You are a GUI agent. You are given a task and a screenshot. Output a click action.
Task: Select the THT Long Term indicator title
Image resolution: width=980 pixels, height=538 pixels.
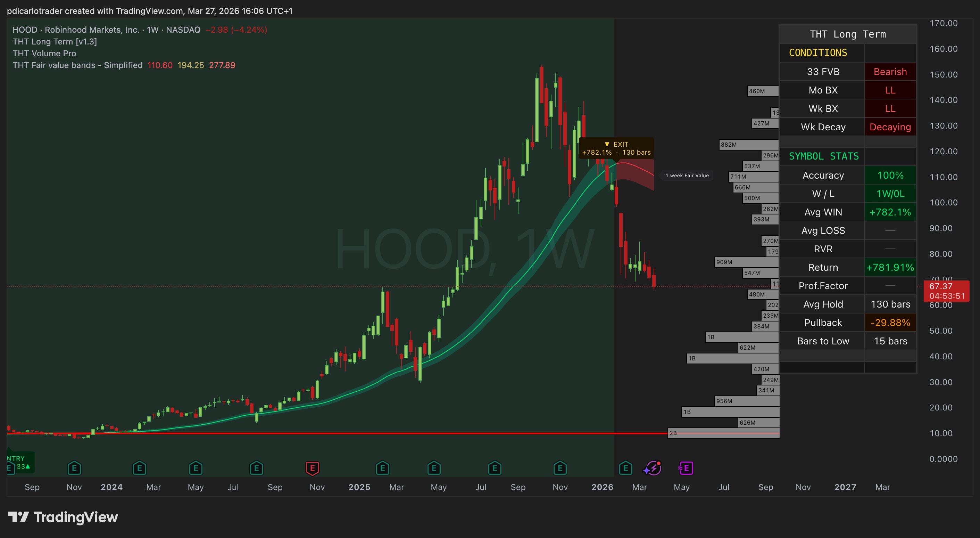(x=55, y=41)
